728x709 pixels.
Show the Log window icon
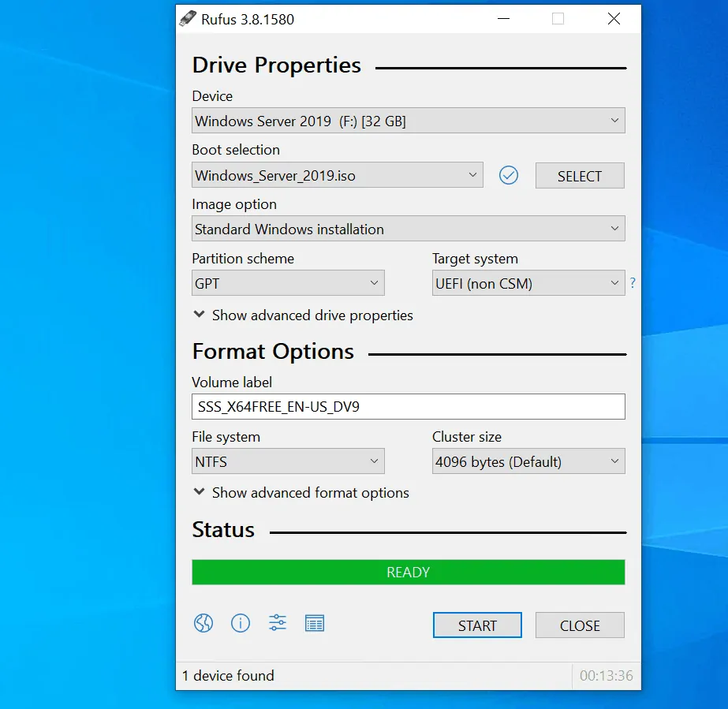(315, 622)
